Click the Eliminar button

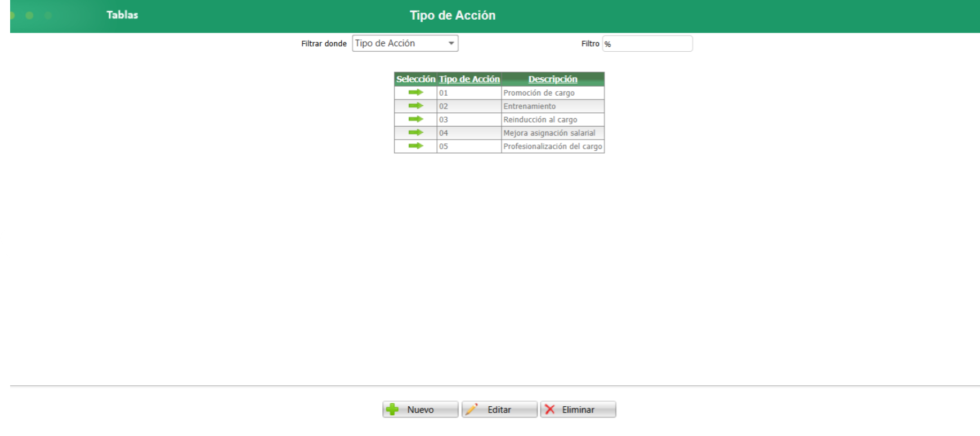[578, 410]
